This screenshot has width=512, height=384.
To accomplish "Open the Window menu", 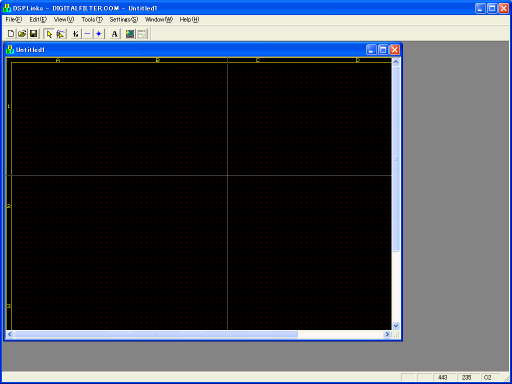I will pyautogui.click(x=159, y=20).
